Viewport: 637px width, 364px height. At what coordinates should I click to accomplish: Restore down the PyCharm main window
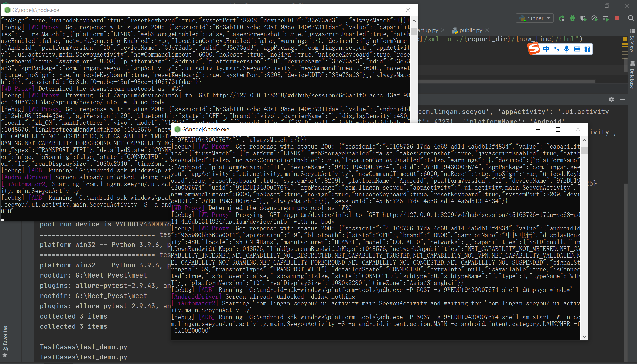point(607,6)
